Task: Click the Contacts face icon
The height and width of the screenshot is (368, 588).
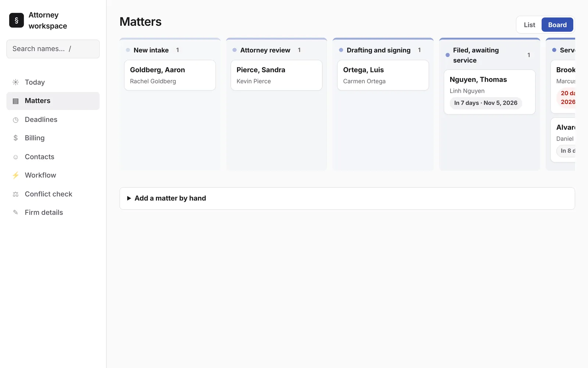Action: 15,157
